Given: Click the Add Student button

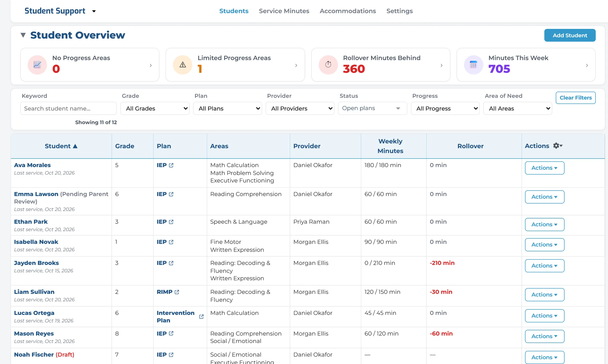Looking at the screenshot, I should click(570, 35).
